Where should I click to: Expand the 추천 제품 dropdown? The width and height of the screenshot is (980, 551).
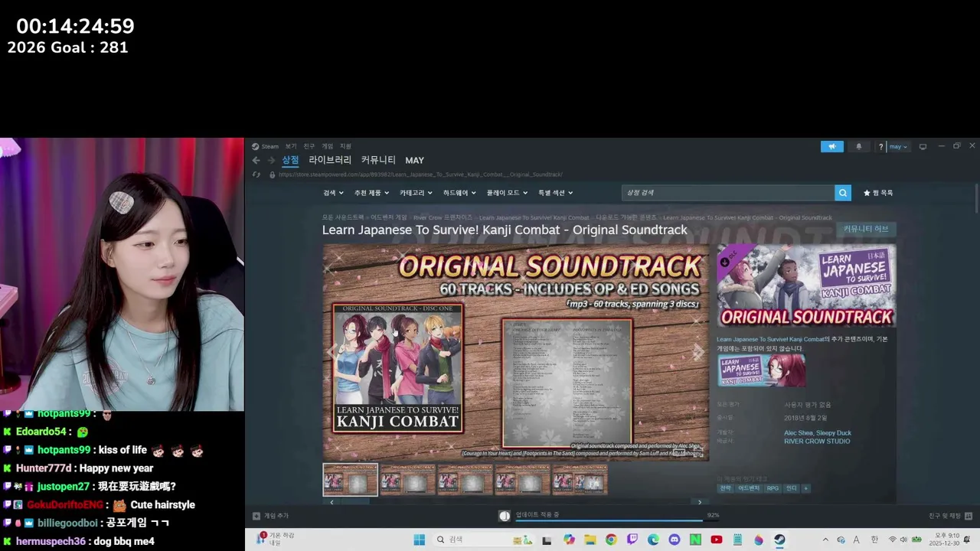pos(371,193)
